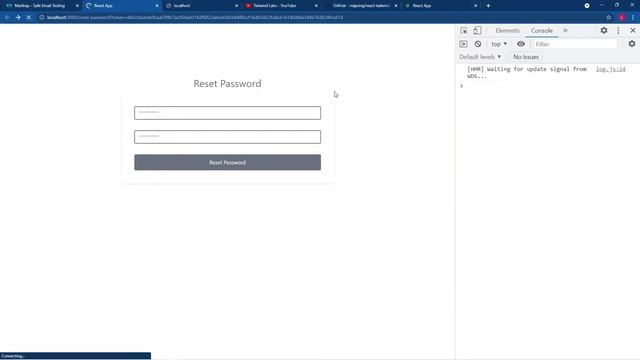Click the media control icon in the title bar
640x360 pixels.
click(x=587, y=6)
